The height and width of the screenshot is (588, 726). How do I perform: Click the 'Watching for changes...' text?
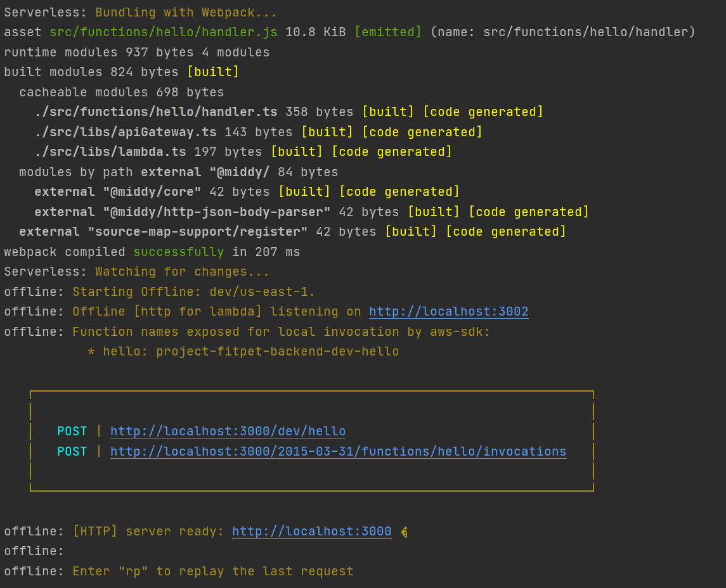(x=183, y=272)
